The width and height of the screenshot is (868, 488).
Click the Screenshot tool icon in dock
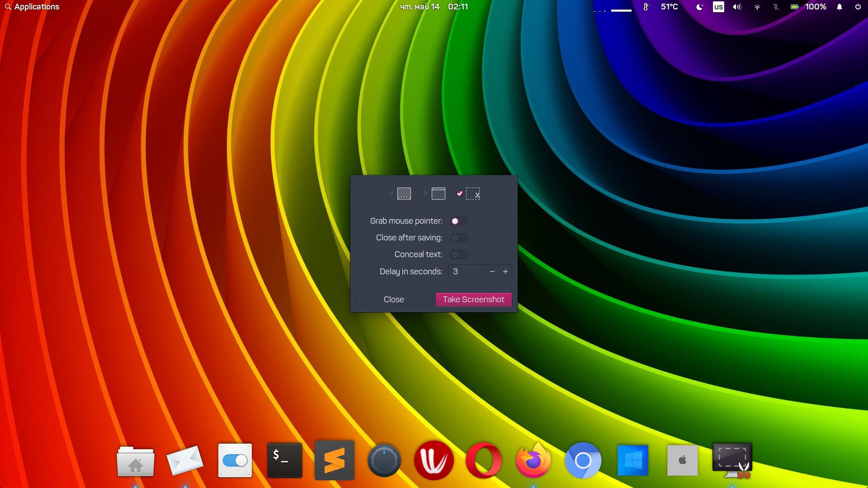[732, 460]
